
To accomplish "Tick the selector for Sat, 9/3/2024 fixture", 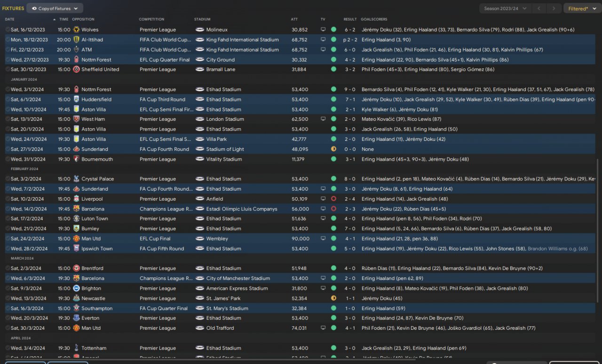I will (8, 288).
